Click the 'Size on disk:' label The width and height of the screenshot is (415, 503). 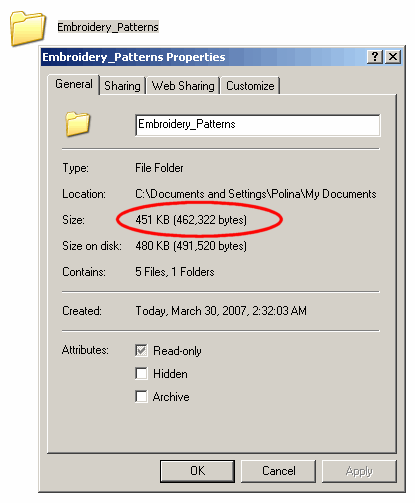[x=92, y=246]
